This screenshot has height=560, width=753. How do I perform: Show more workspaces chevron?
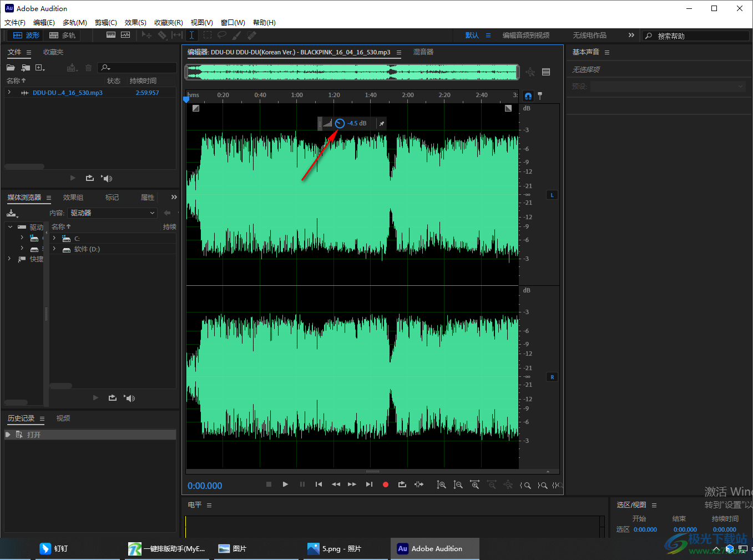(631, 35)
